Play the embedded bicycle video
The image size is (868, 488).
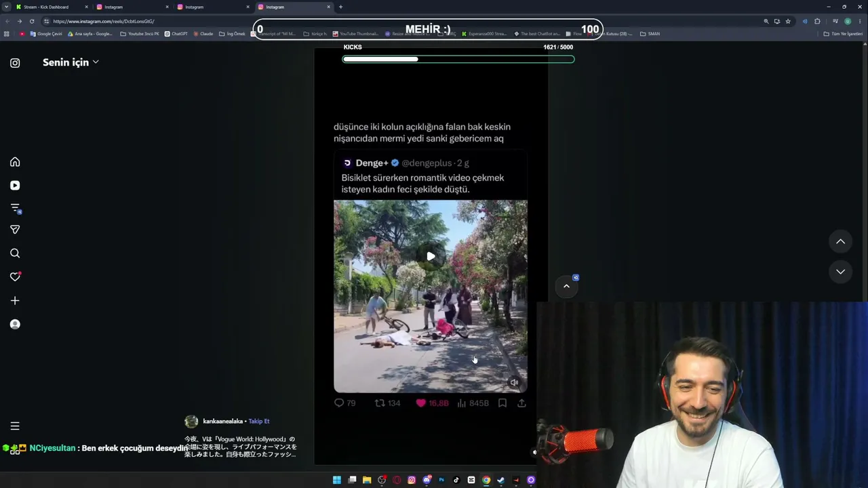click(x=431, y=256)
